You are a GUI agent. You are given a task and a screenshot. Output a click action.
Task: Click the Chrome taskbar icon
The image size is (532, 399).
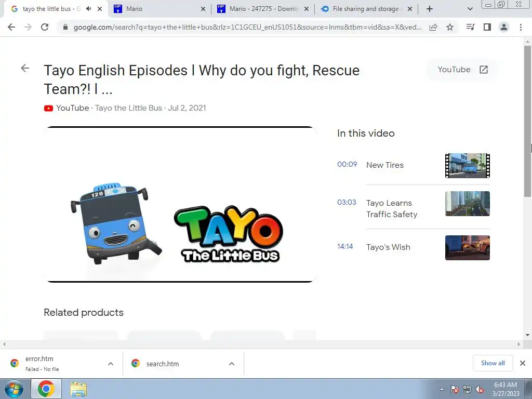[x=46, y=389]
